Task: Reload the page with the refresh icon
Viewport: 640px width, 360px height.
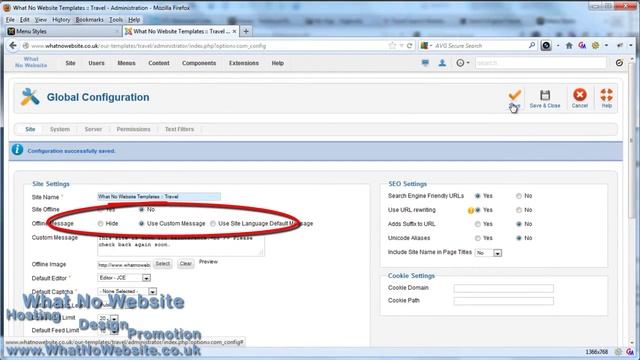Action: coord(409,46)
